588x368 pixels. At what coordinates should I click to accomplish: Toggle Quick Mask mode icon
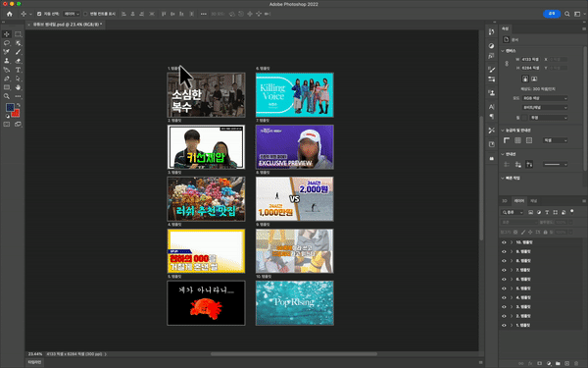(x=7, y=125)
